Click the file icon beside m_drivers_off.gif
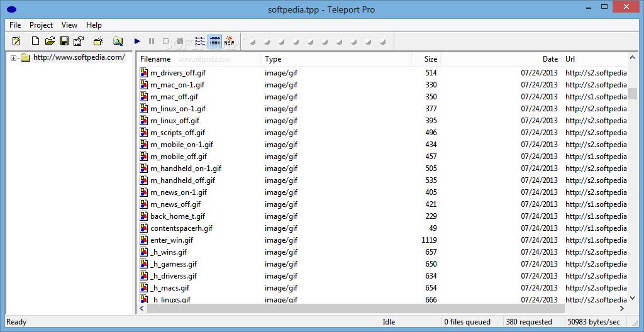Image resolution: width=644 pixels, height=332 pixels. pyautogui.click(x=143, y=73)
